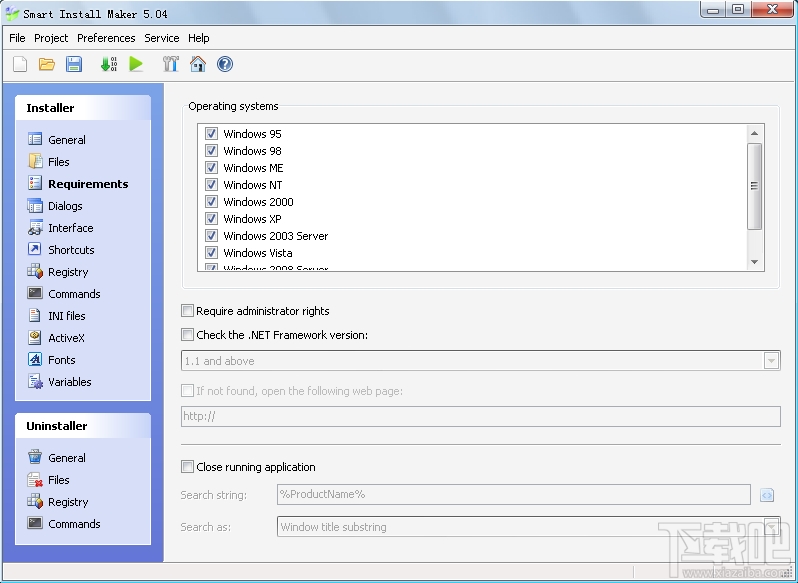Click the %ProductName% search string field

coord(514,494)
